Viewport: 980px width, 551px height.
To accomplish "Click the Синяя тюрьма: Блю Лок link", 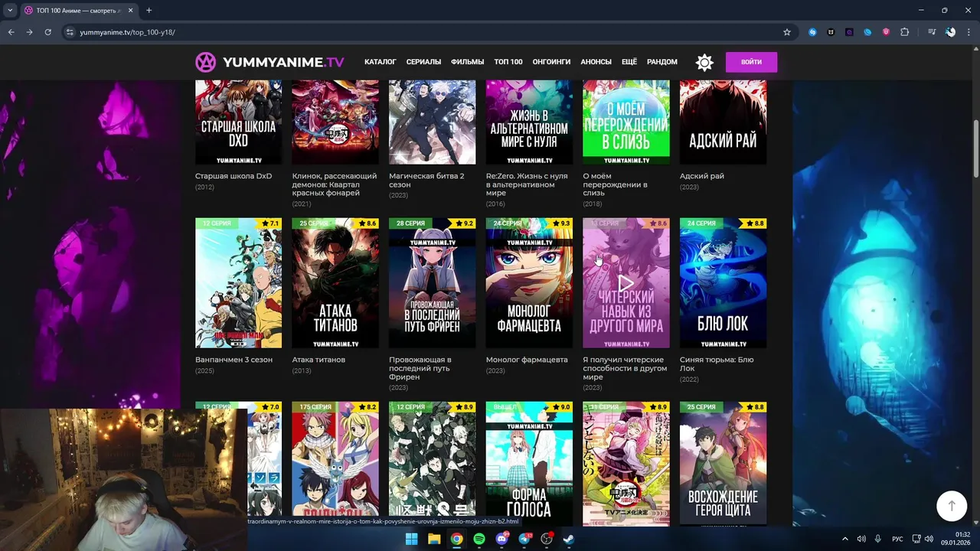I will 717,364.
